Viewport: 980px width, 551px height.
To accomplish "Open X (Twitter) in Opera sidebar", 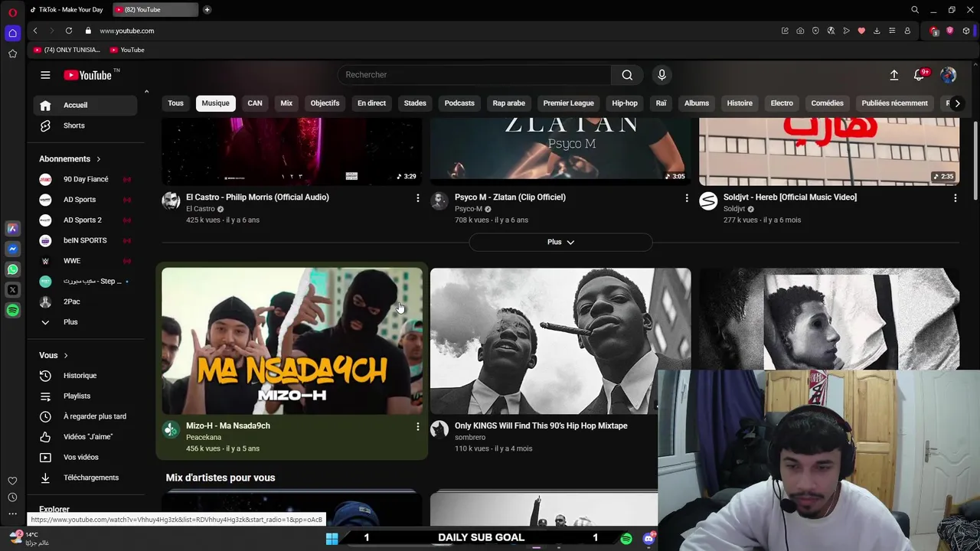I will 12,290.
